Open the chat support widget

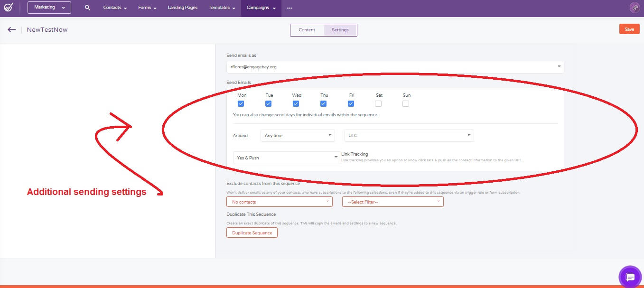tap(630, 277)
